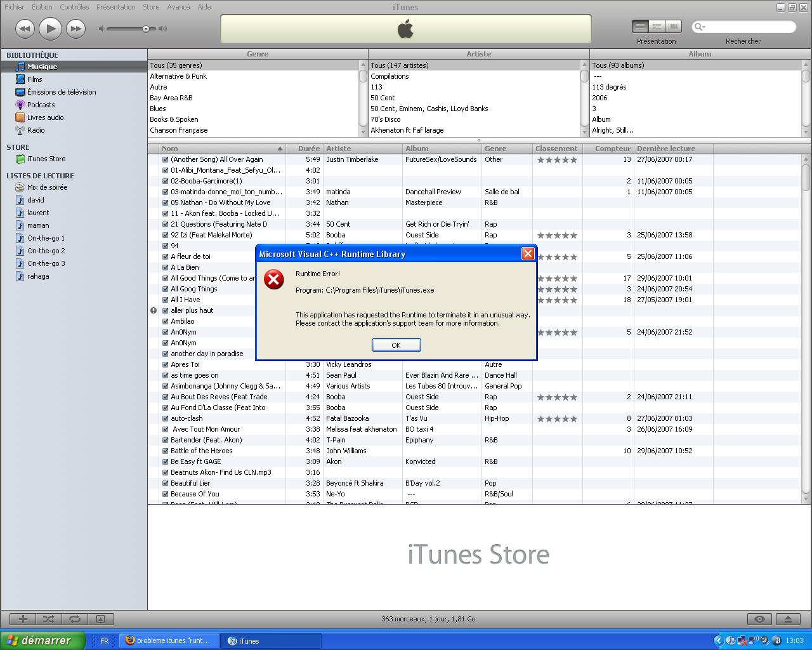Viewport: 812px width, 650px height.
Task: Sort songs by the Nom column header
Action: point(222,149)
